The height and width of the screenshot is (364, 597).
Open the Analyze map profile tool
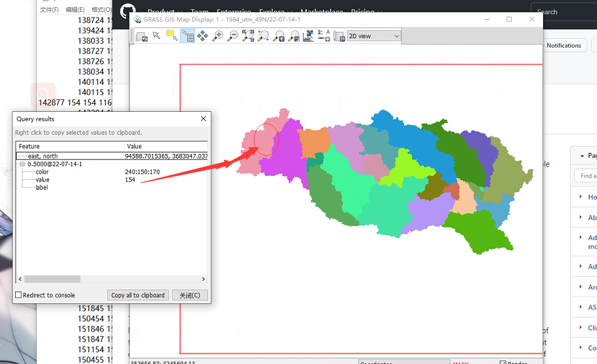point(308,35)
